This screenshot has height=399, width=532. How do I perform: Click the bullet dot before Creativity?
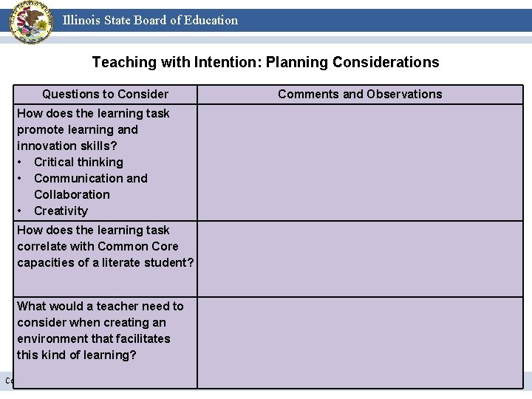19,211
